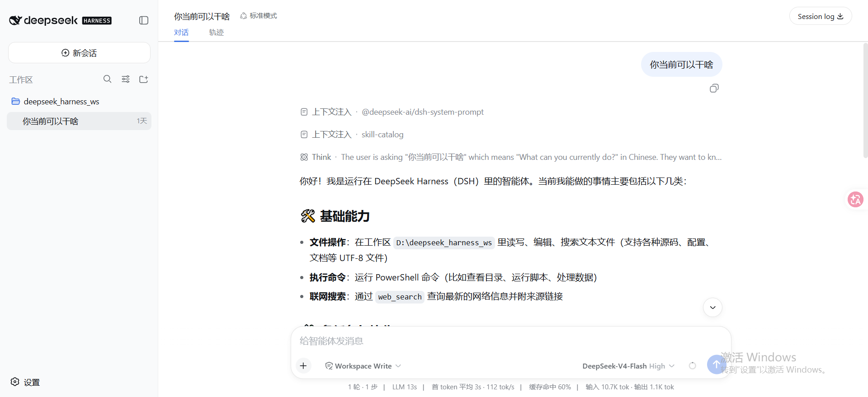
Task: Click the user bubble 你当前可以干啥
Action: coord(681,65)
